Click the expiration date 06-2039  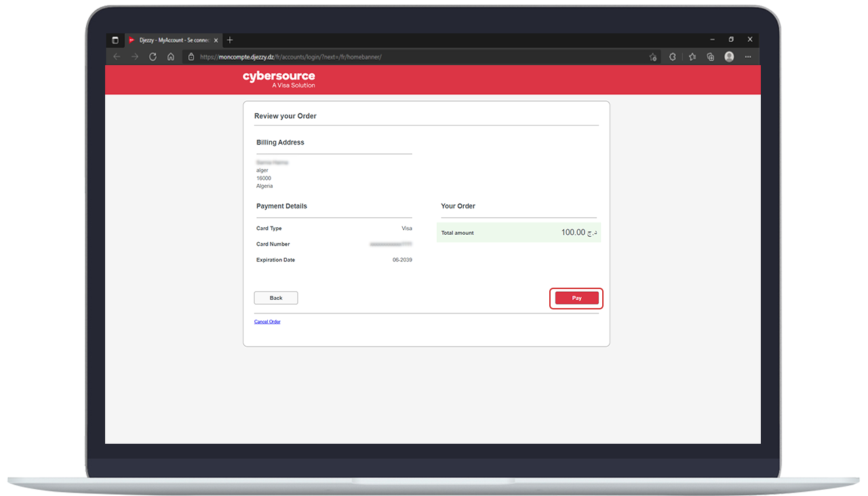coord(402,260)
